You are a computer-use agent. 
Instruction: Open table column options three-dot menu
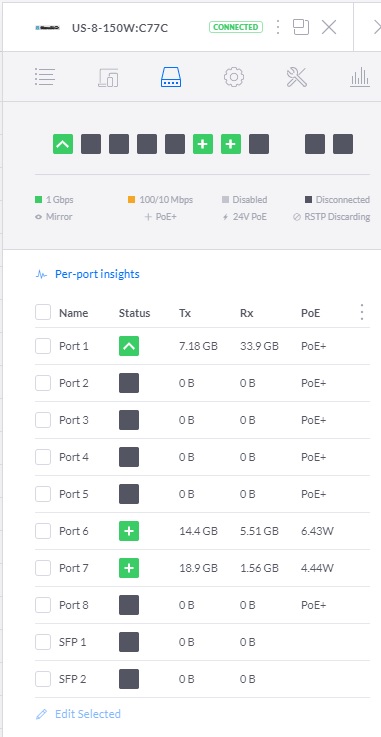click(x=362, y=312)
